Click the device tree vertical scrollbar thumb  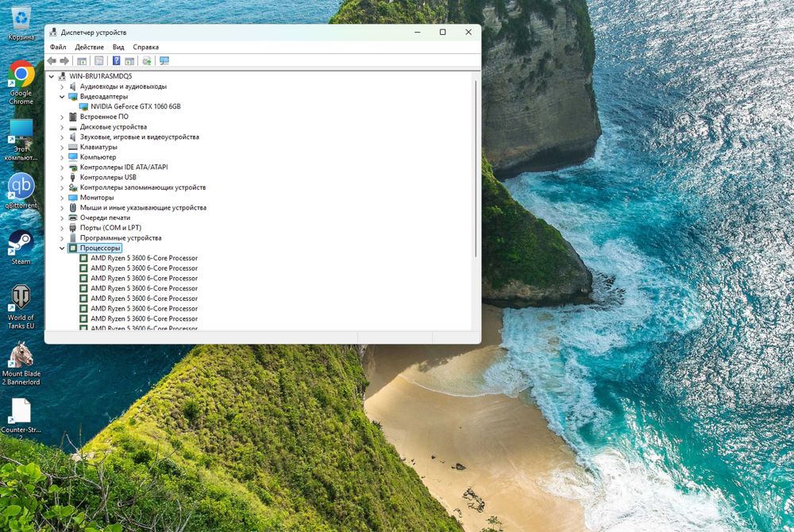476,168
